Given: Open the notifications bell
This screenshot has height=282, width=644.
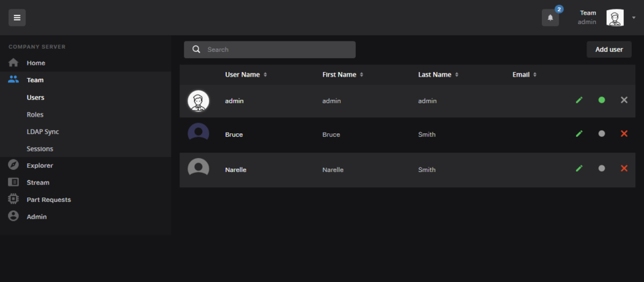Looking at the screenshot, I should [550, 18].
